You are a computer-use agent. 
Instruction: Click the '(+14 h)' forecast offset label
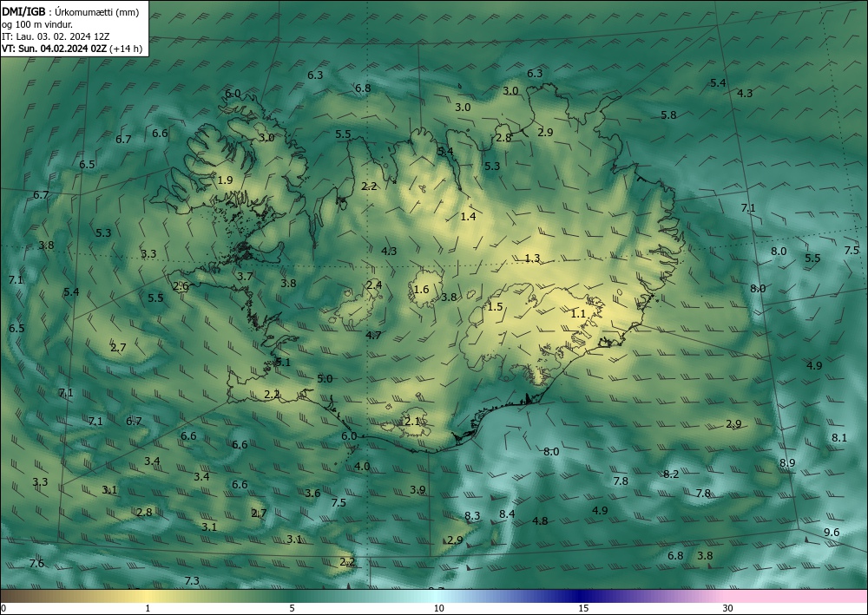coord(126,49)
